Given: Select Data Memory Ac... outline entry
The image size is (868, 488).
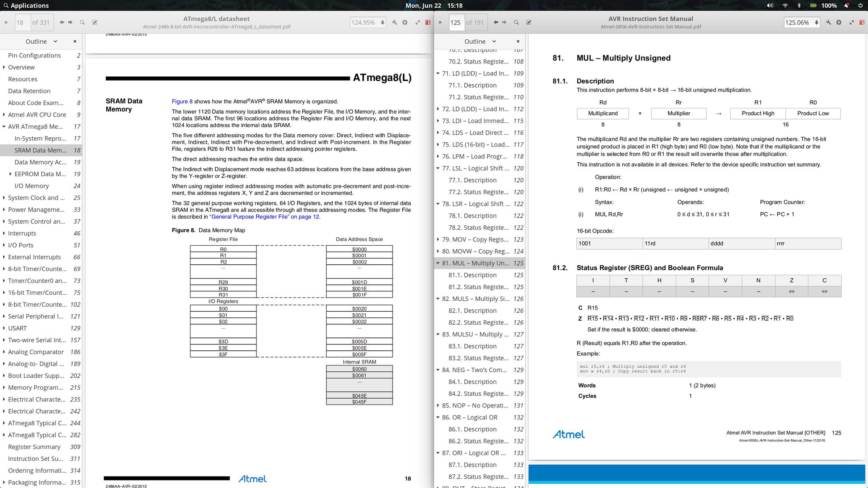Looking at the screenshot, I should tap(41, 162).
